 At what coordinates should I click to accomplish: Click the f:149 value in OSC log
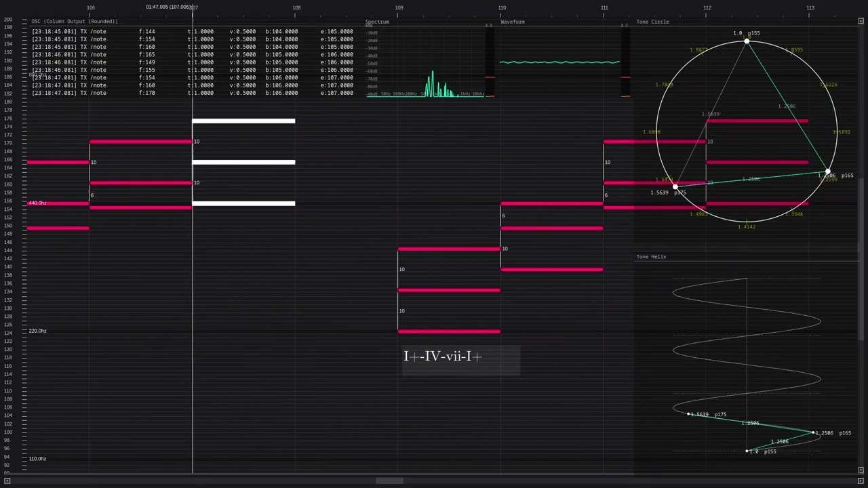pyautogui.click(x=147, y=62)
